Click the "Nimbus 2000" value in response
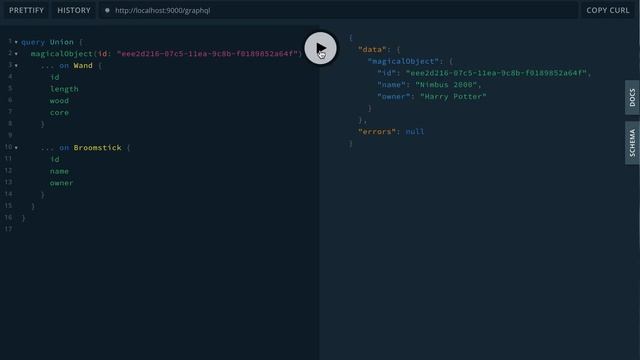Image resolution: width=640 pixels, height=360 pixels. (446, 85)
